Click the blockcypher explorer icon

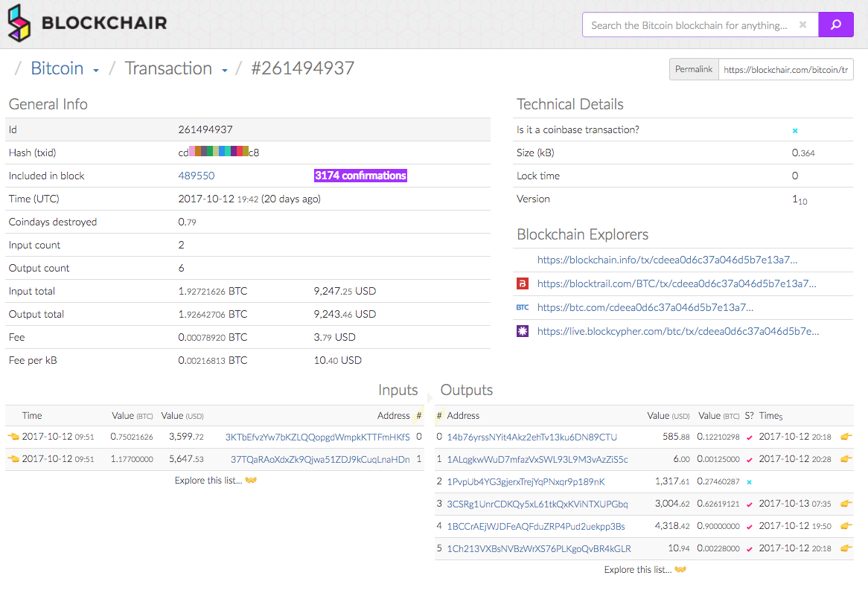pos(523,331)
